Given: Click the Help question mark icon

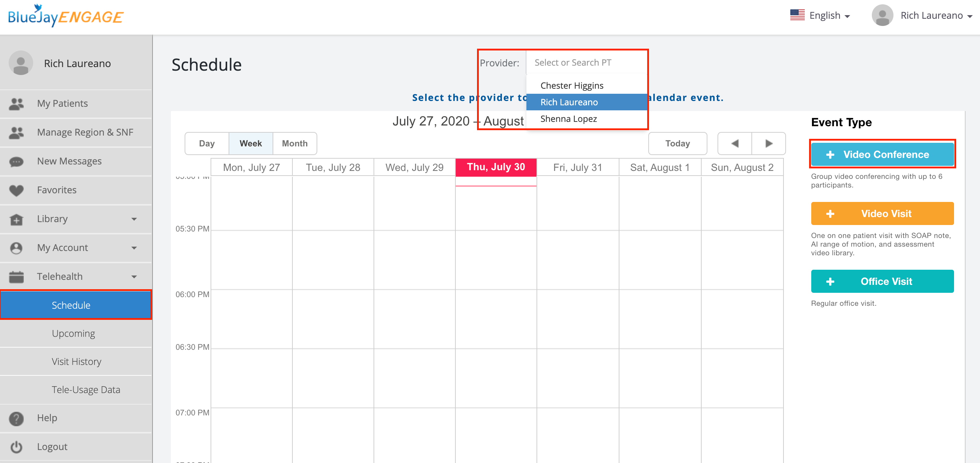Looking at the screenshot, I should [16, 418].
